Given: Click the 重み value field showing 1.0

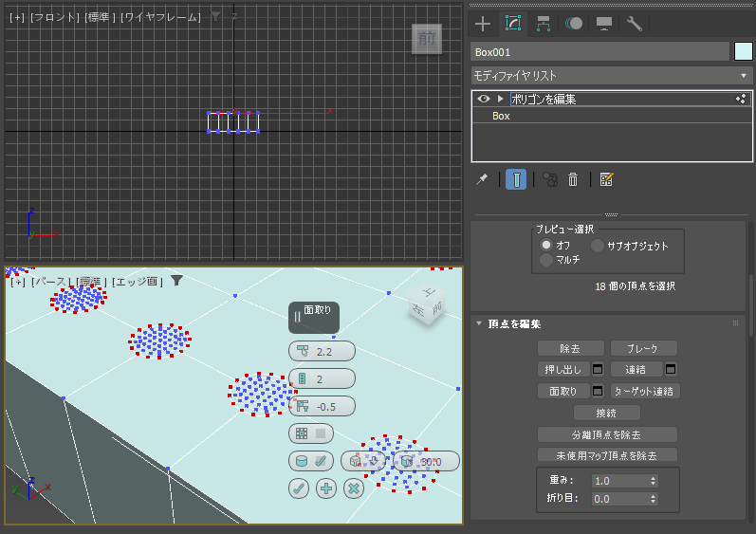Looking at the screenshot, I should 619,481.
